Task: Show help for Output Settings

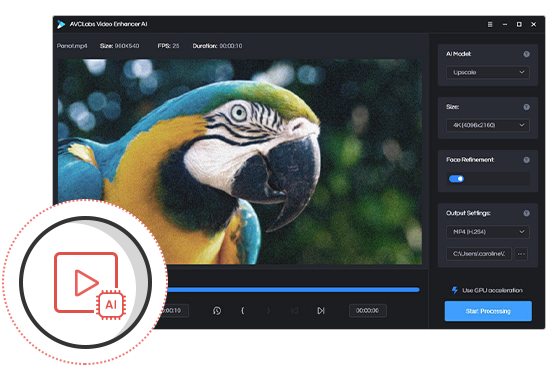Action: [526, 213]
